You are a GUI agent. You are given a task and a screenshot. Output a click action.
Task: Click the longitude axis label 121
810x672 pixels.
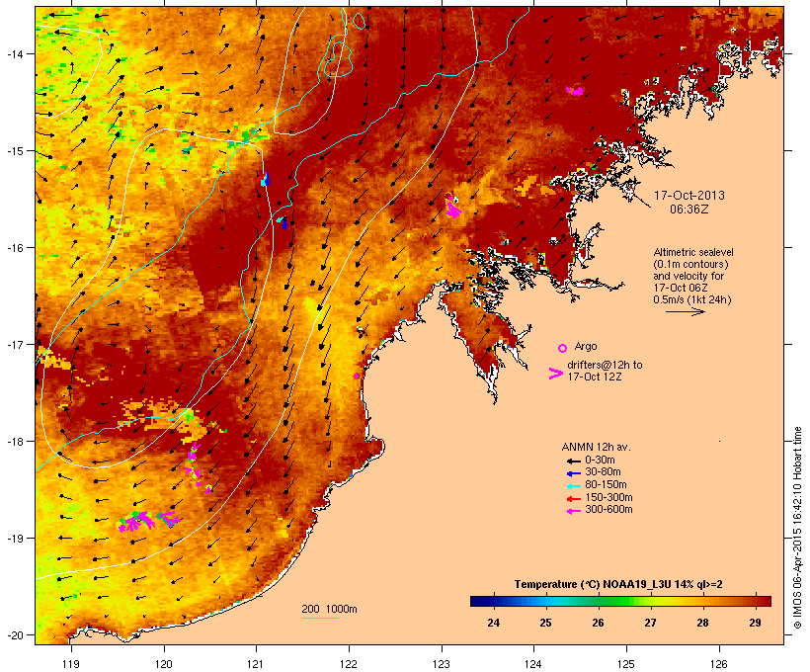(256, 664)
